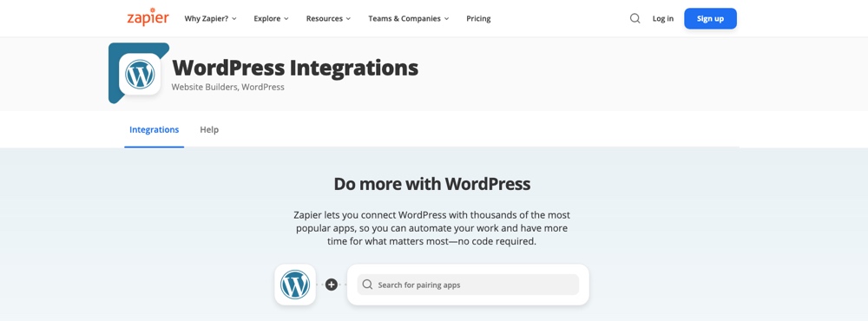Click the Zapier logo
This screenshot has height=321, width=868.
point(148,17)
